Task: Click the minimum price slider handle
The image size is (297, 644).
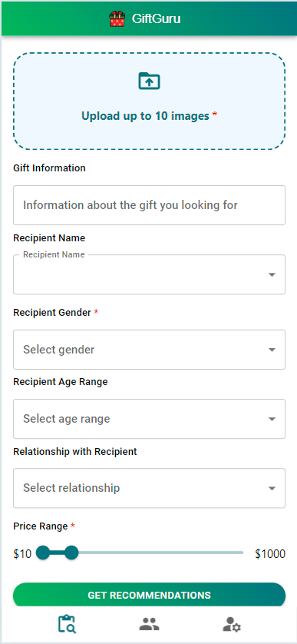Action: [x=43, y=553]
